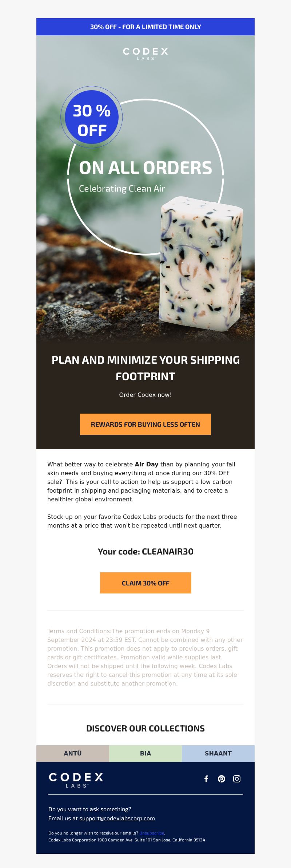The width and height of the screenshot is (291, 868).
Task: Open the Pinterest icon in the footer
Action: (222, 778)
